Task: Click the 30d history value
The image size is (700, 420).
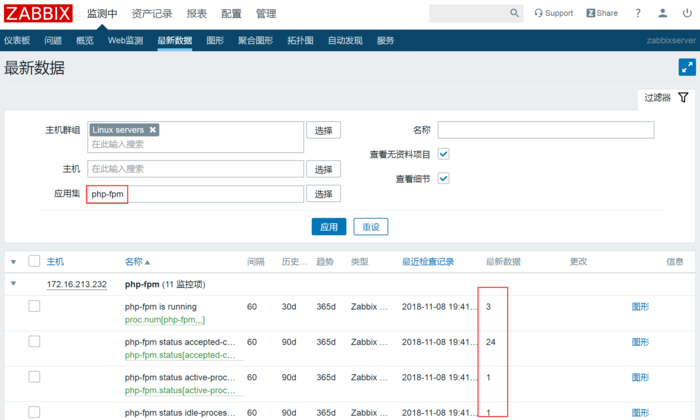Action: (x=289, y=307)
